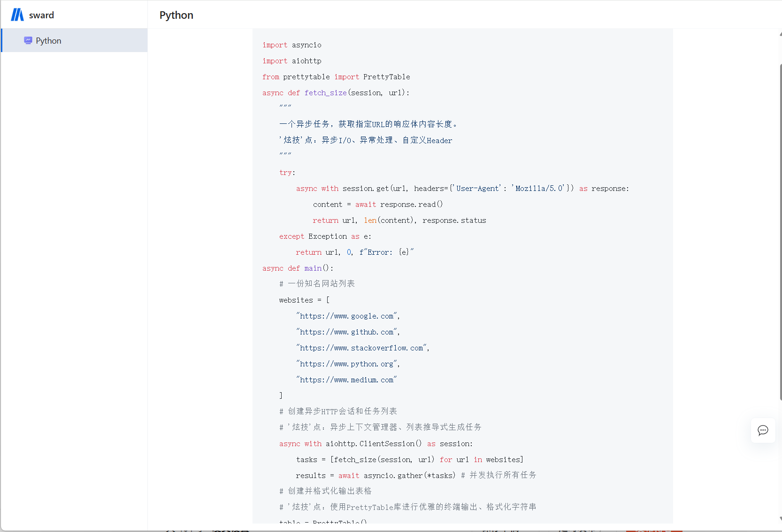Click 'except Exception as e:' line
The image size is (782, 532).
(x=325, y=236)
